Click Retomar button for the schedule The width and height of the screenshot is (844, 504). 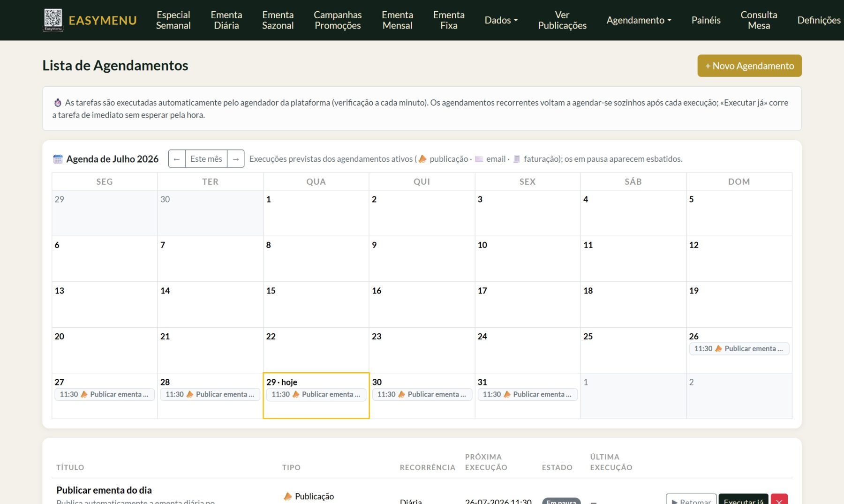tap(691, 500)
